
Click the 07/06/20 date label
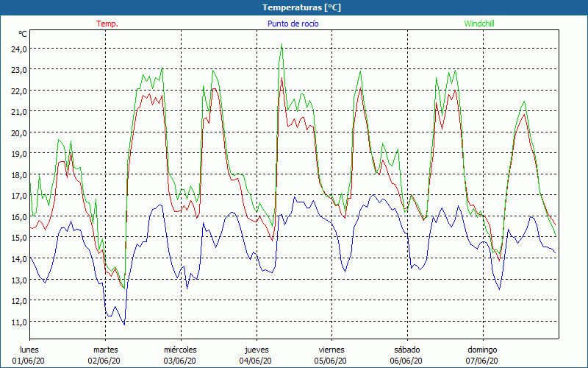click(x=482, y=361)
